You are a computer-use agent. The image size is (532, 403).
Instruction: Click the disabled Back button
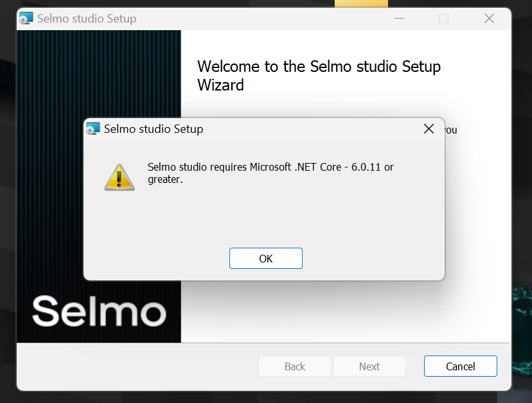point(295,366)
